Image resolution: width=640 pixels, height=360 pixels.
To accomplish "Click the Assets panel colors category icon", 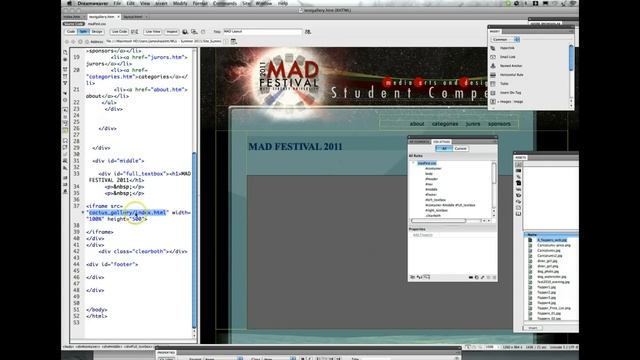I will point(518,171).
